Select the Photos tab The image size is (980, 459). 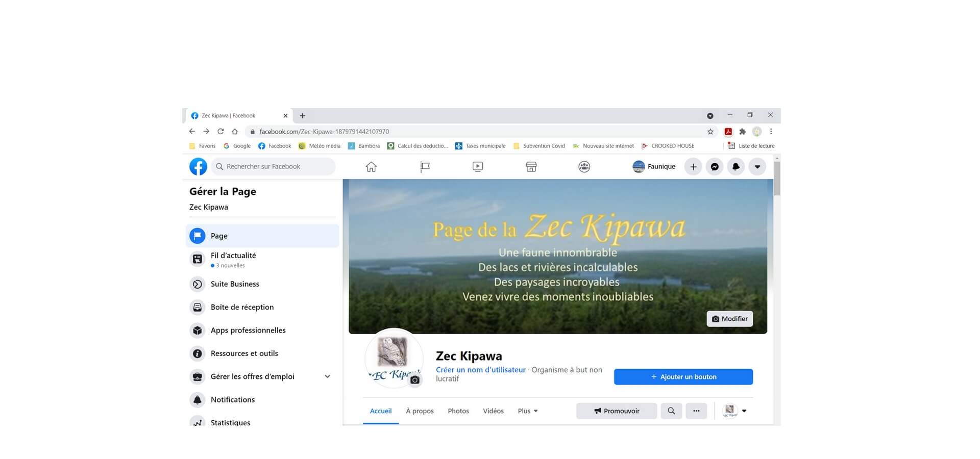458,411
